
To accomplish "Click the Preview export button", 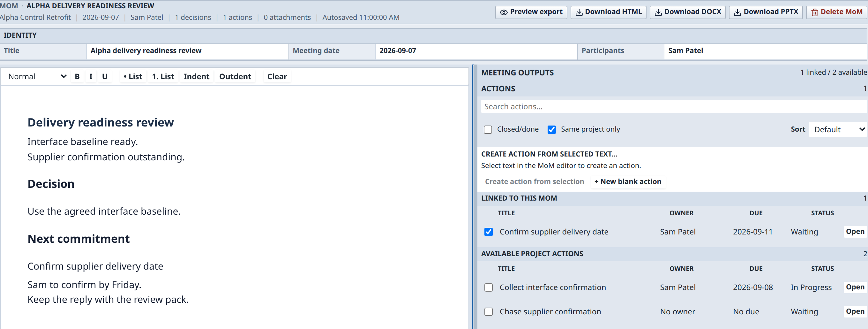I will 531,12.
